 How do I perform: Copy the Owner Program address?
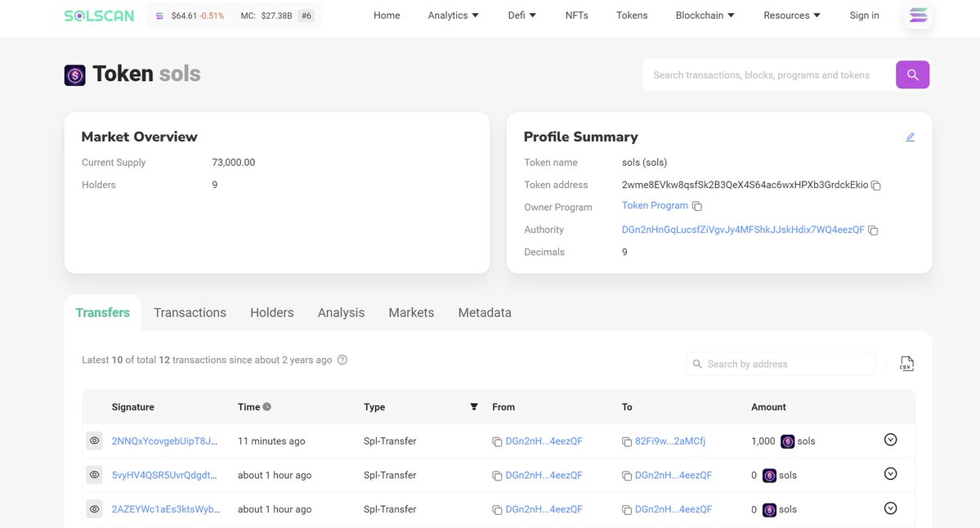697,207
